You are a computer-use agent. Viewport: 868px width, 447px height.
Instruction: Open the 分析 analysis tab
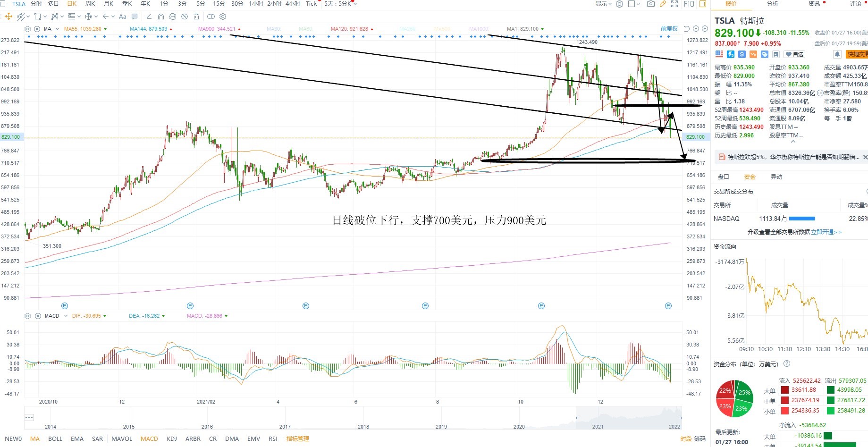tap(773, 4)
